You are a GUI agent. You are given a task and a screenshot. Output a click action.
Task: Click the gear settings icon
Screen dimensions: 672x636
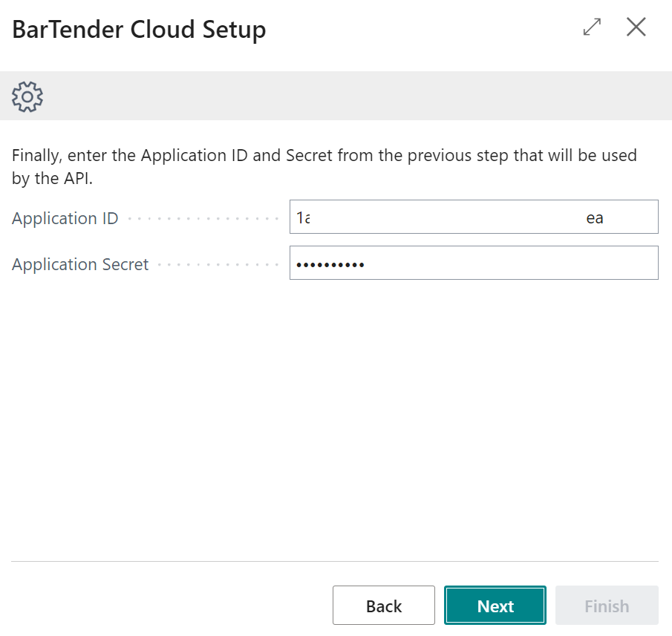point(27,96)
